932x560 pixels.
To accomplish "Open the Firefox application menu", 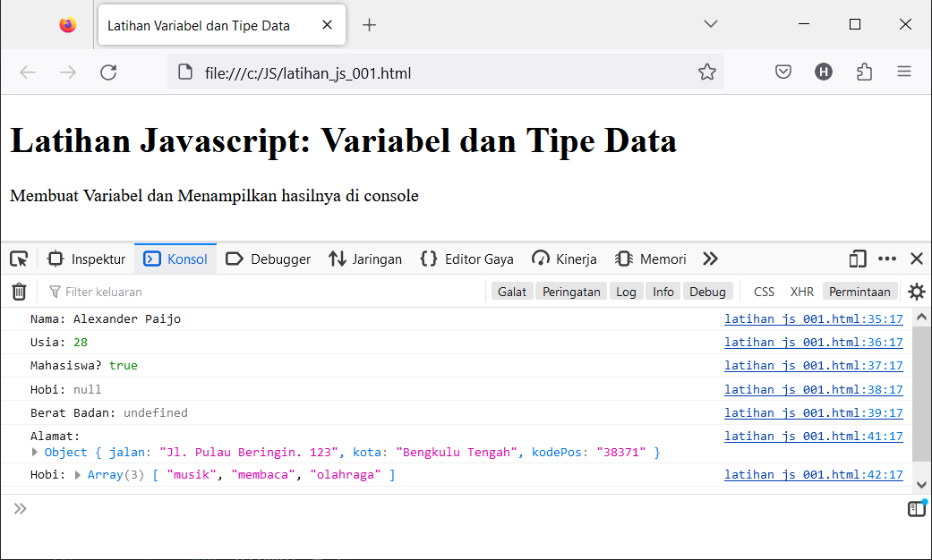I will pyautogui.click(x=904, y=72).
